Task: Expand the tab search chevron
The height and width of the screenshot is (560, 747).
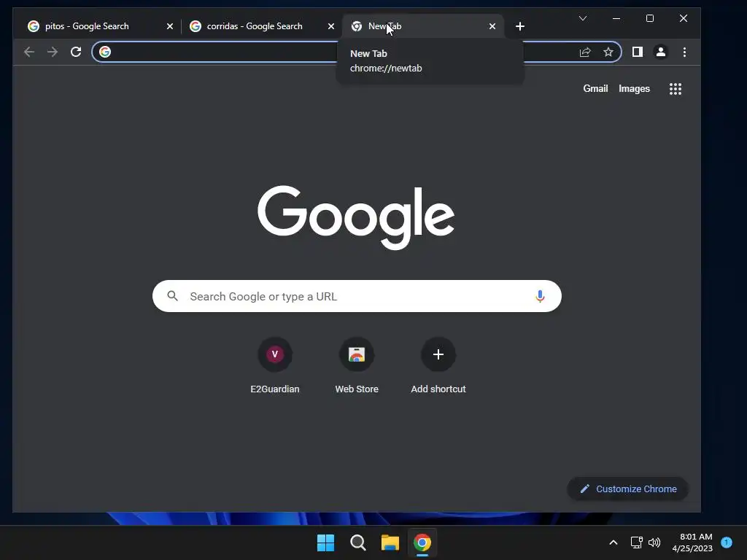Action: 583,18
